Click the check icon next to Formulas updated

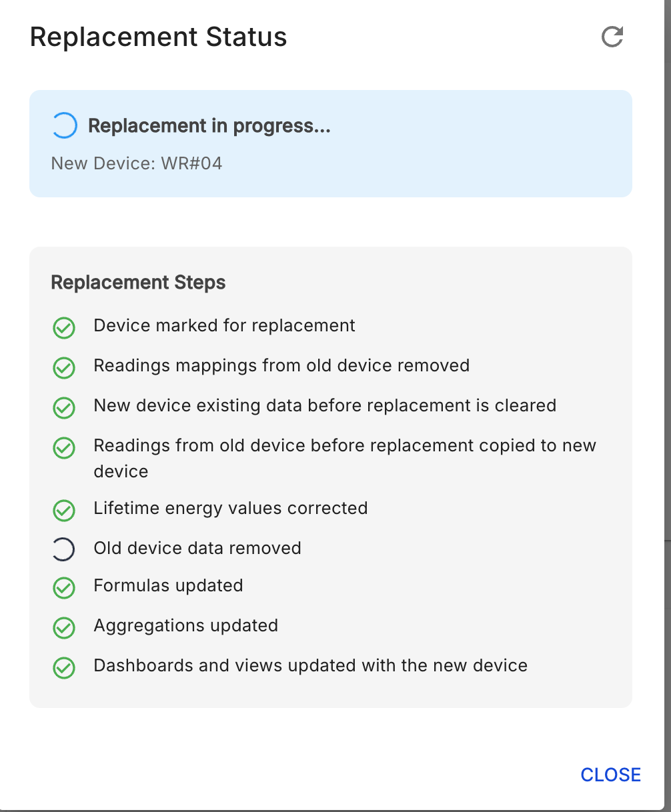click(64, 588)
